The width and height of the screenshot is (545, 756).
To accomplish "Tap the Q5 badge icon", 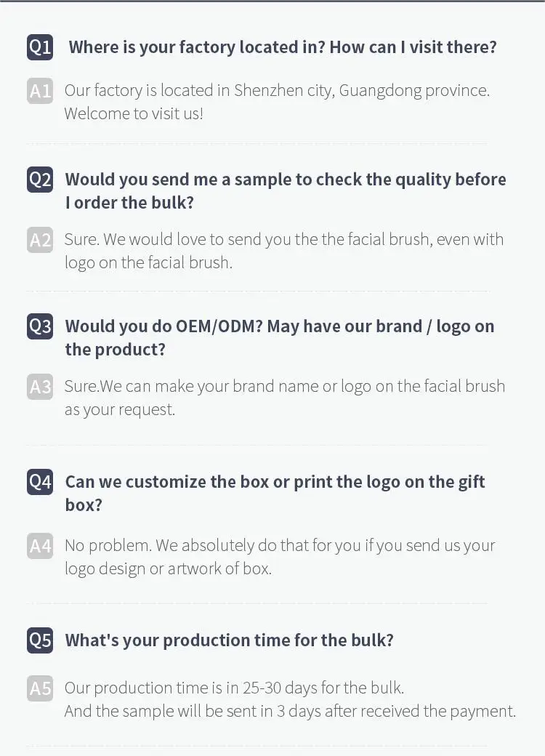I will [x=40, y=640].
